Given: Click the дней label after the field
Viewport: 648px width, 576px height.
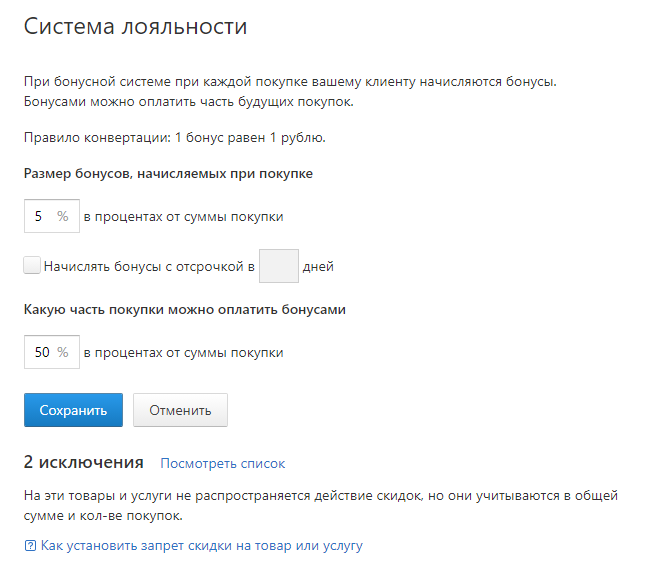Looking at the screenshot, I should [x=318, y=267].
